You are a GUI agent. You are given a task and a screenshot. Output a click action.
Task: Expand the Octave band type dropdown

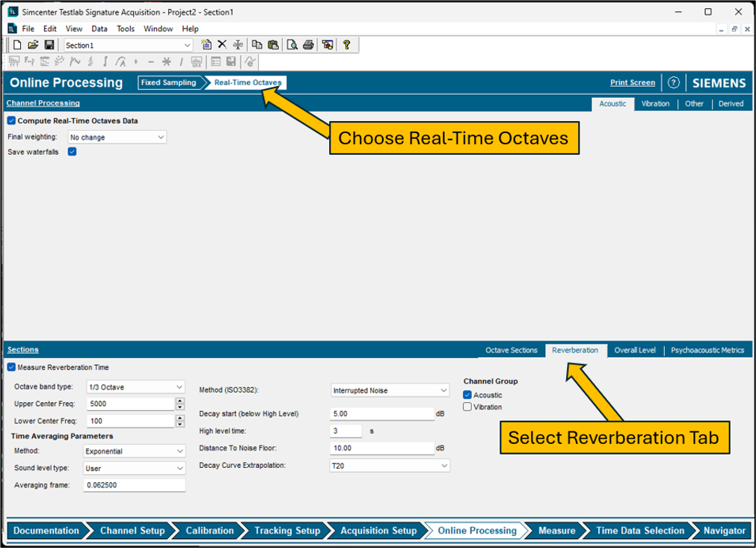point(135,387)
